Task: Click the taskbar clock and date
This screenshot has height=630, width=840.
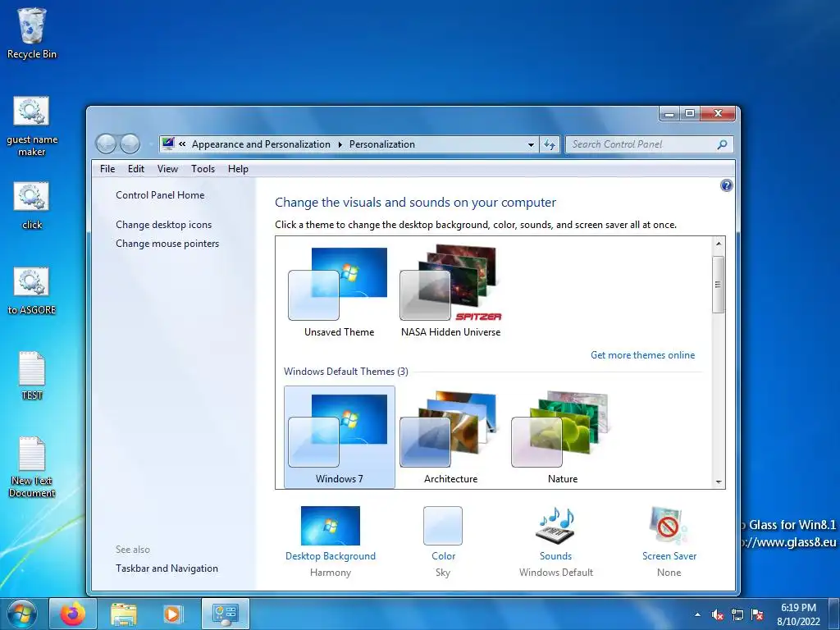Action: point(798,614)
